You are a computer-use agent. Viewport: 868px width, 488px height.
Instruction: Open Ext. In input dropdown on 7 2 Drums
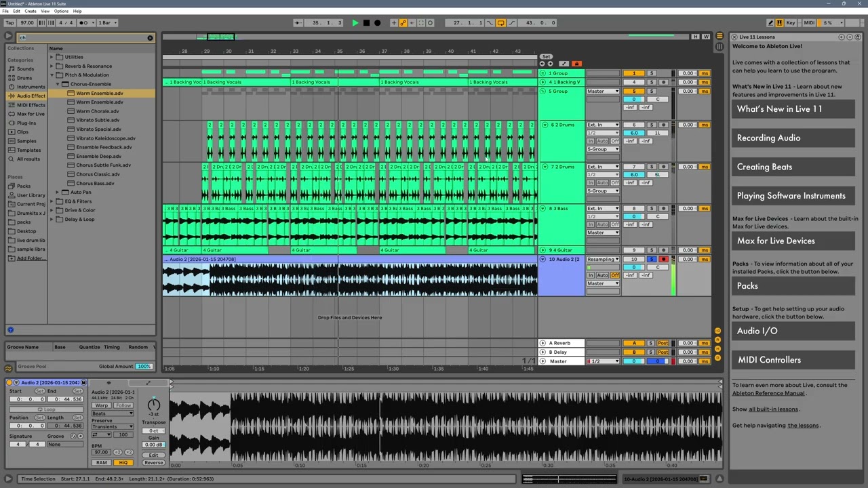pyautogui.click(x=603, y=167)
